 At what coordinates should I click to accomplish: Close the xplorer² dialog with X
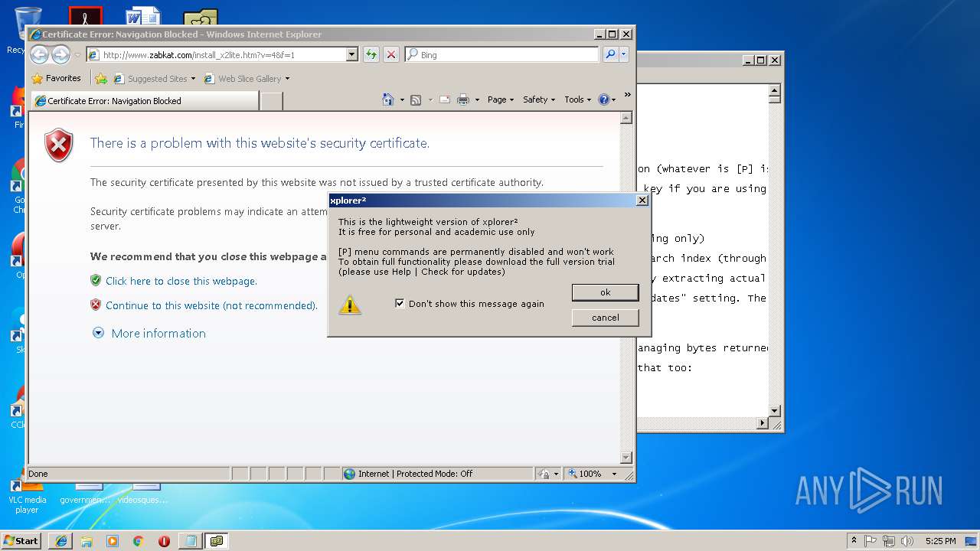(x=642, y=201)
